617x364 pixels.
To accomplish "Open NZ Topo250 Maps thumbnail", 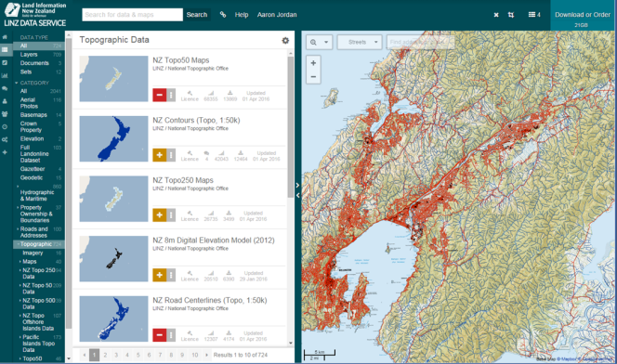I will [x=113, y=199].
